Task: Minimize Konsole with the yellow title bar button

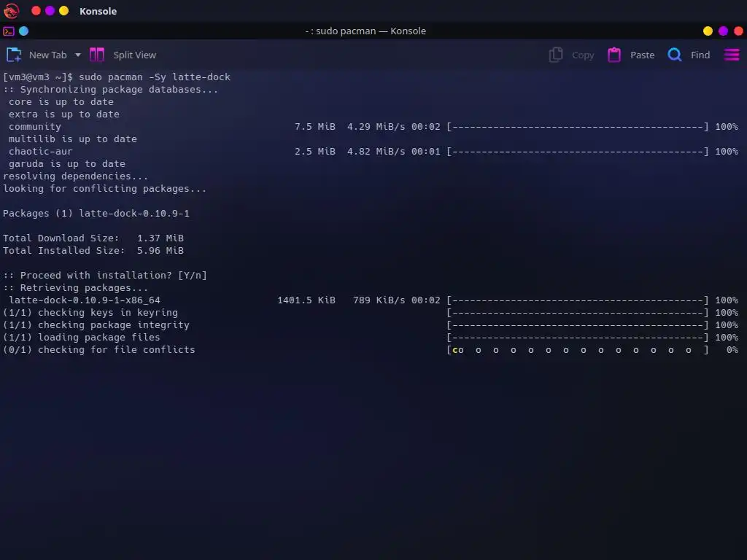Action: coord(708,31)
